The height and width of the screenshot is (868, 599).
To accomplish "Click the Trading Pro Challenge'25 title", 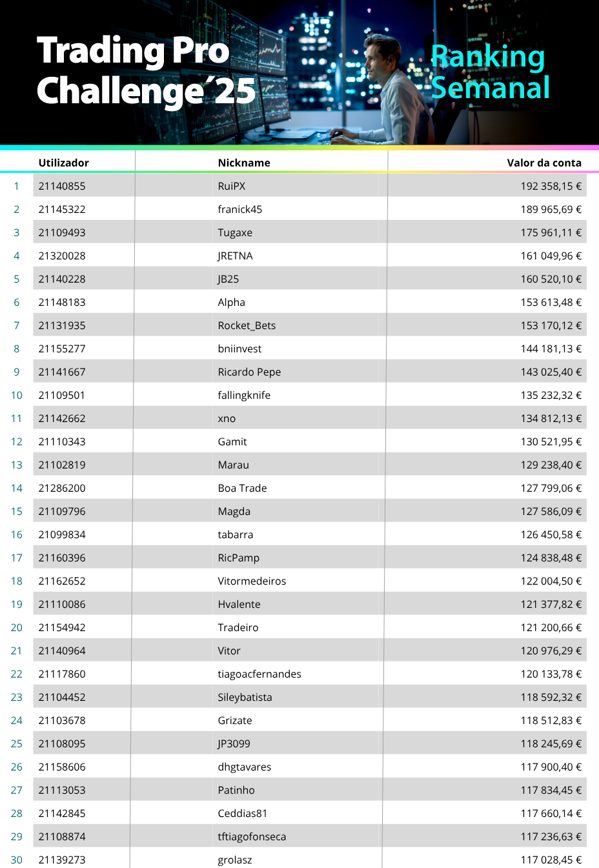I will click(x=146, y=70).
